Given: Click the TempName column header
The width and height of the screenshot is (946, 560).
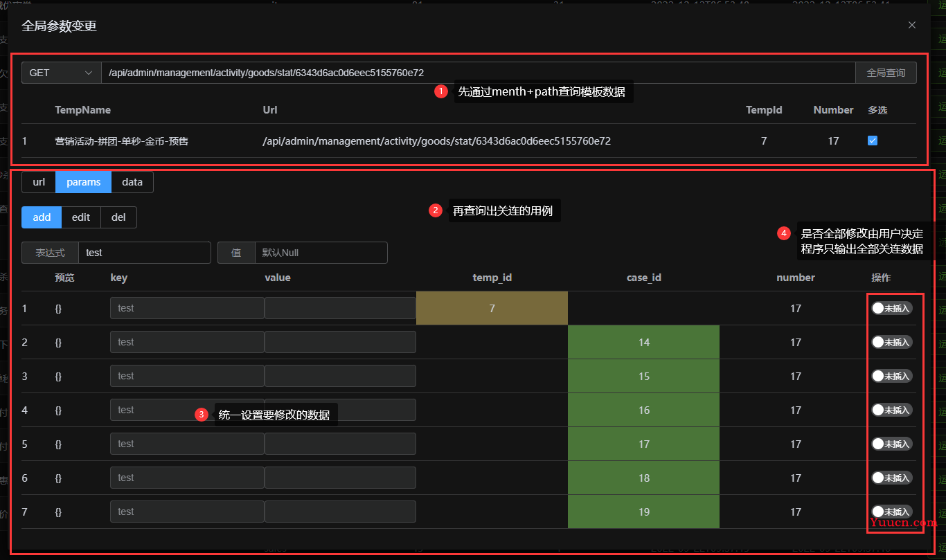Looking at the screenshot, I should click(x=82, y=109).
